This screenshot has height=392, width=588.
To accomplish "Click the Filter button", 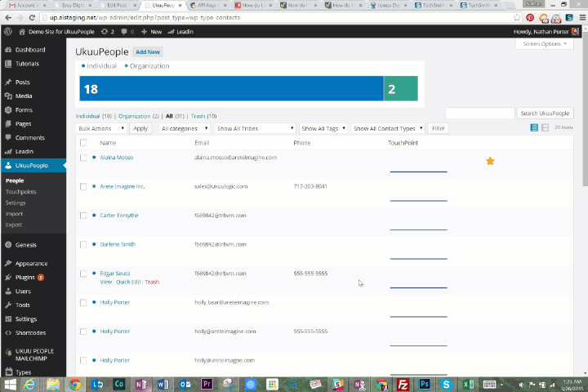I will (438, 128).
